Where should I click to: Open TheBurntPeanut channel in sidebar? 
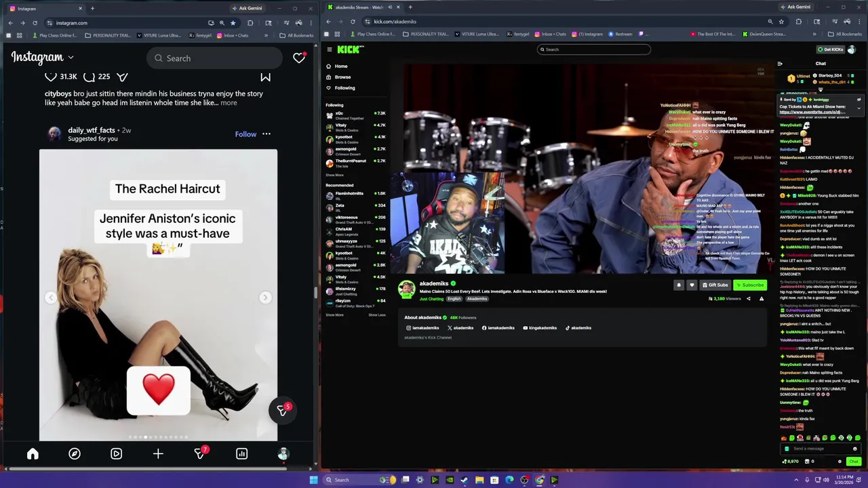click(355, 163)
